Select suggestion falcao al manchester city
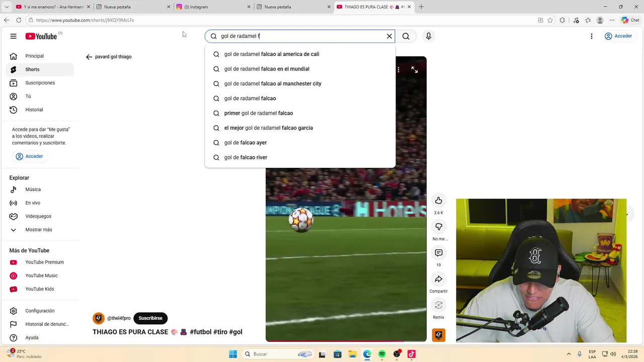The width and height of the screenshot is (644, 362). click(x=300, y=83)
